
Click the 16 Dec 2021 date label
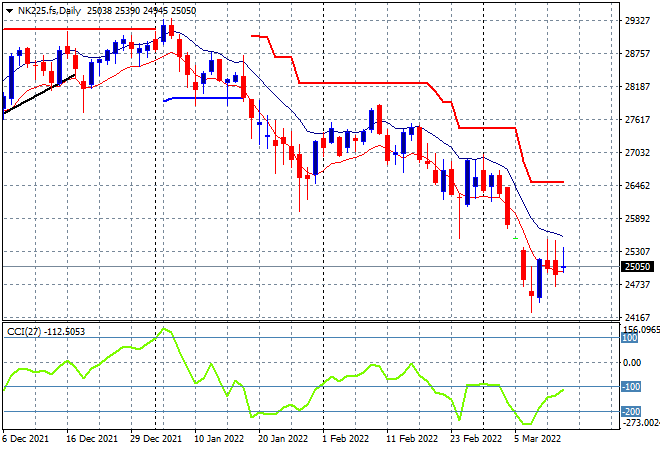pos(92,439)
